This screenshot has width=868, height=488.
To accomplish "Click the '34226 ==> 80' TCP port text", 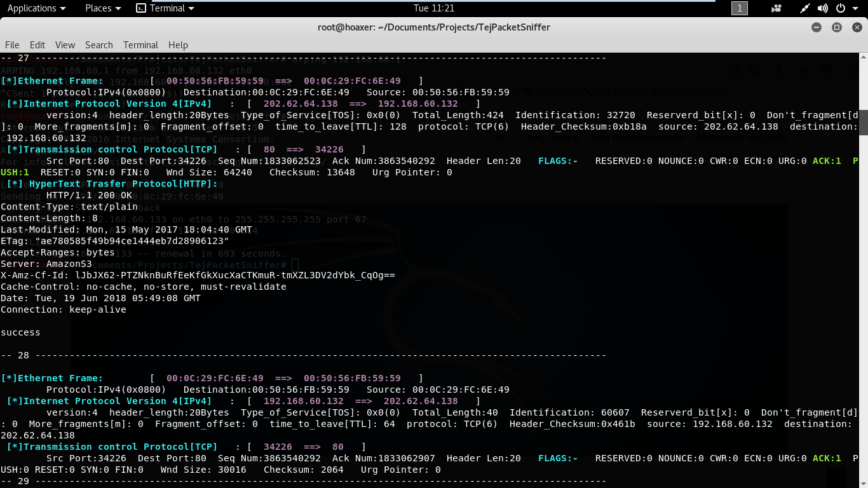I will pyautogui.click(x=304, y=447).
